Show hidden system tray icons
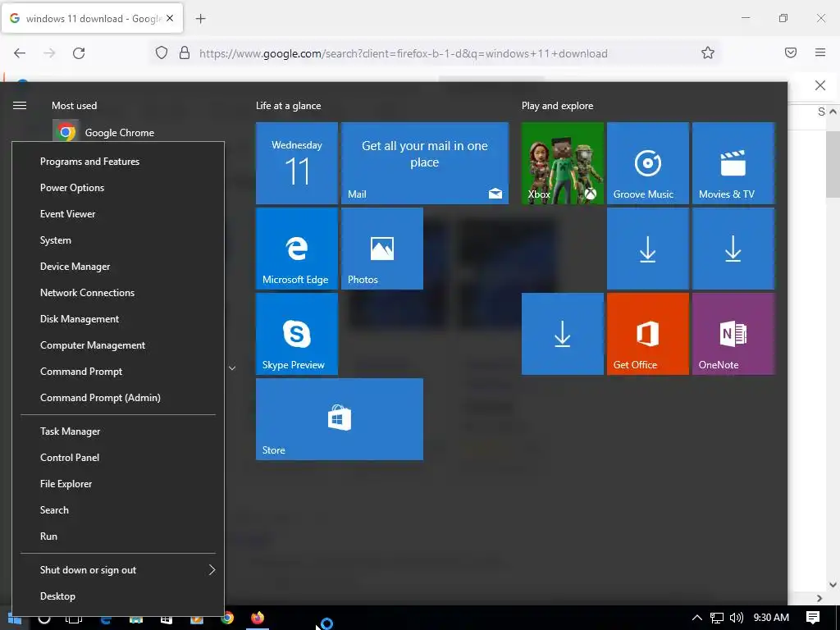Image resolution: width=840 pixels, height=630 pixels. click(x=697, y=618)
